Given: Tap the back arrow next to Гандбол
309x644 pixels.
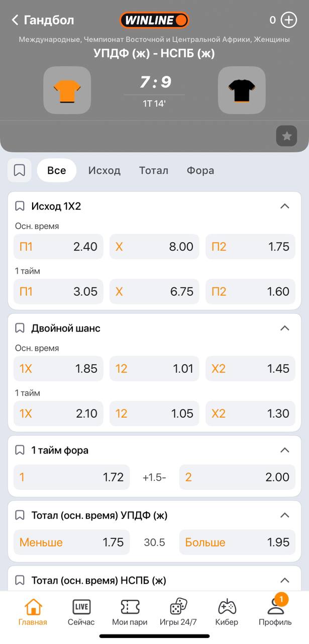Looking at the screenshot, I should 15,20.
